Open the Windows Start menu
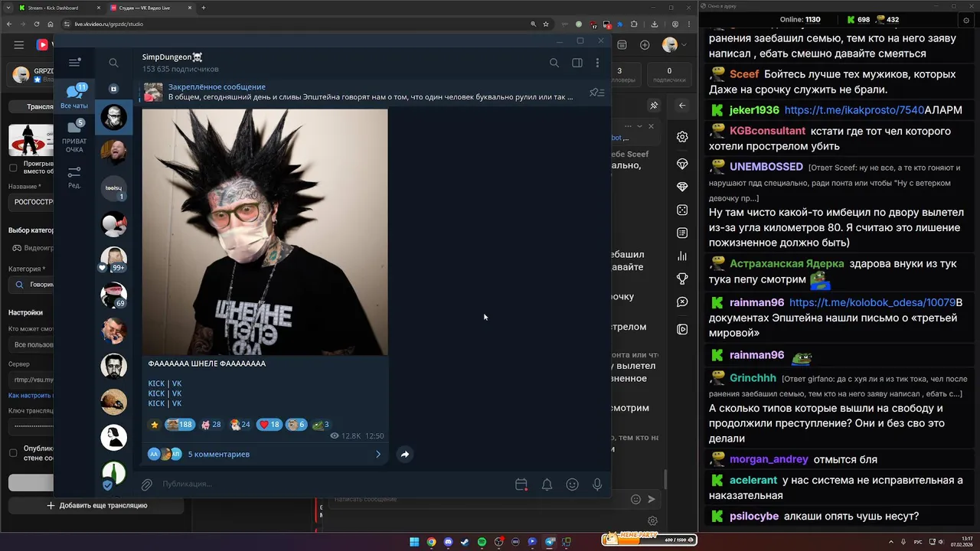The width and height of the screenshot is (980, 551). click(414, 542)
